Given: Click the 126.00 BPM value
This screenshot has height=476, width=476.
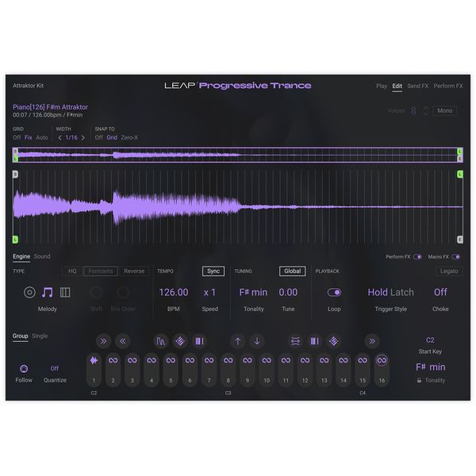Looking at the screenshot, I should click(x=174, y=292).
